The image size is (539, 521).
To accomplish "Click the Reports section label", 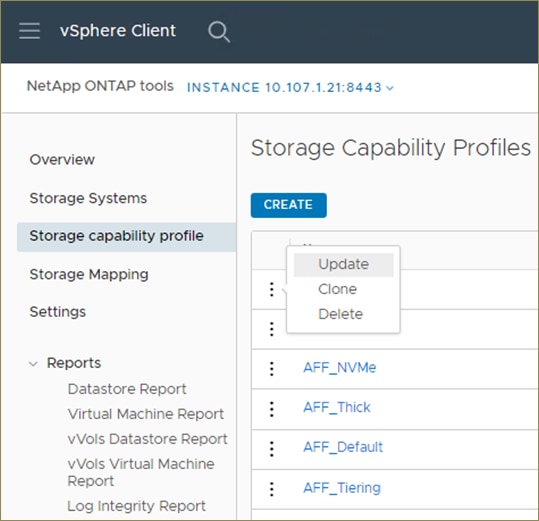I will 74,363.
